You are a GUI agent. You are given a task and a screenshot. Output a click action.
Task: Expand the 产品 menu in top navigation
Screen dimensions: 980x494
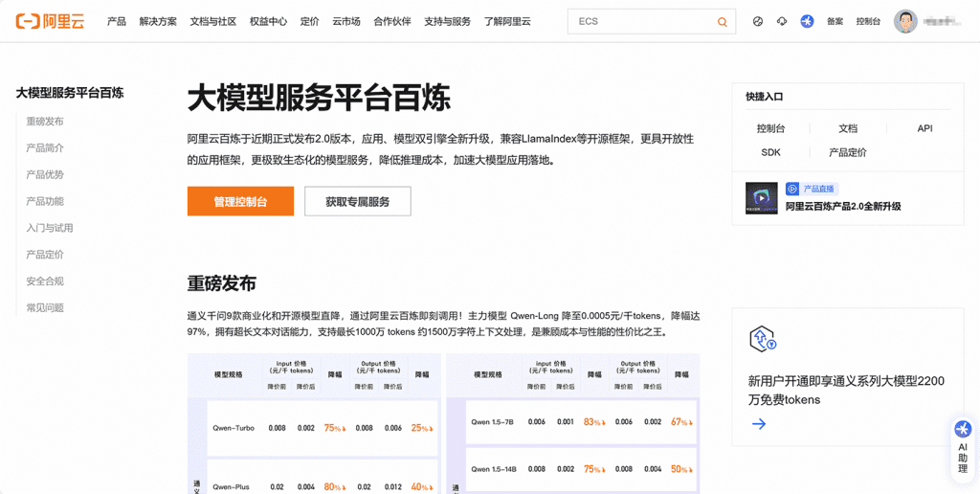tap(117, 21)
